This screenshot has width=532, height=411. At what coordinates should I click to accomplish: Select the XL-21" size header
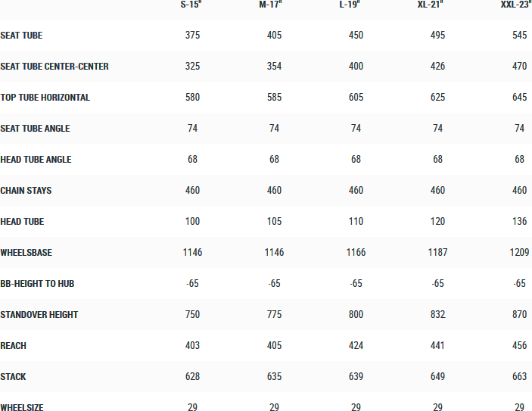coord(431,5)
